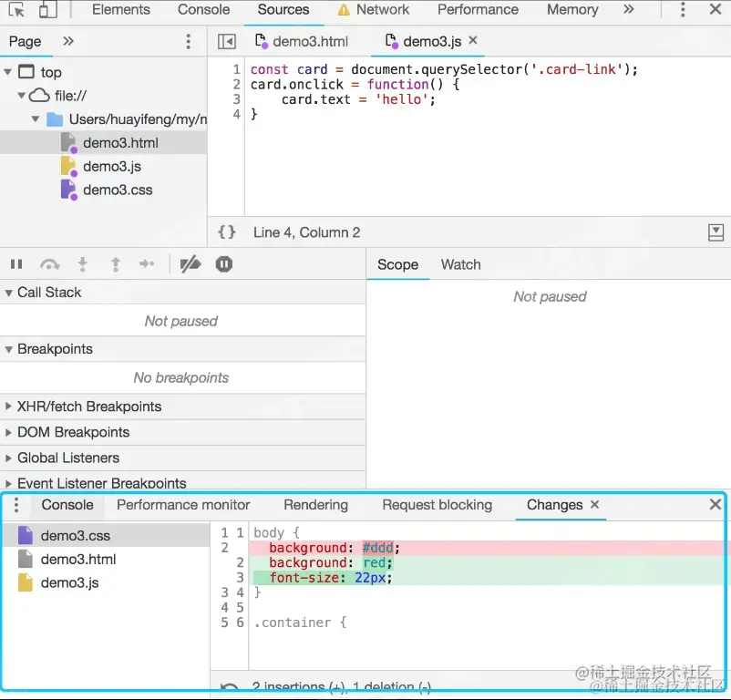
Task: Open the drawer three-dot menu
Action: tap(16, 505)
